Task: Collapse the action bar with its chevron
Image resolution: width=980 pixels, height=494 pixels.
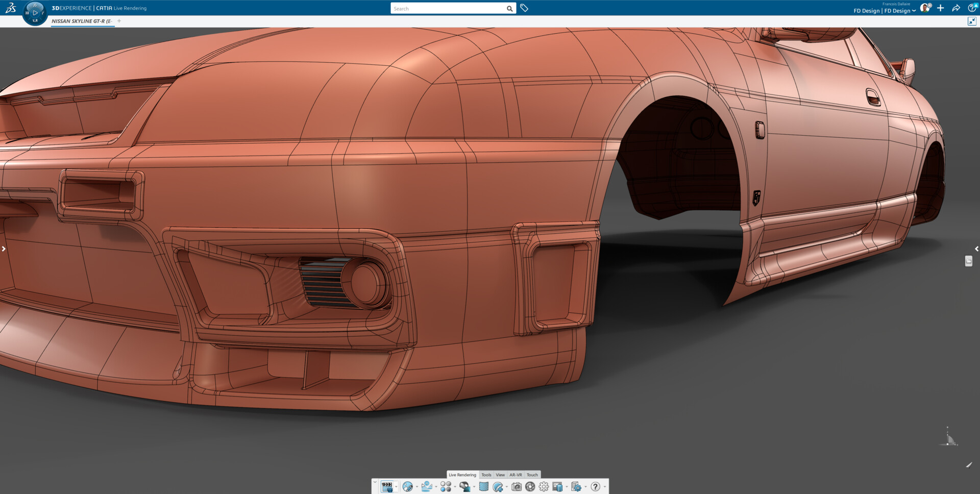Action: (374, 482)
